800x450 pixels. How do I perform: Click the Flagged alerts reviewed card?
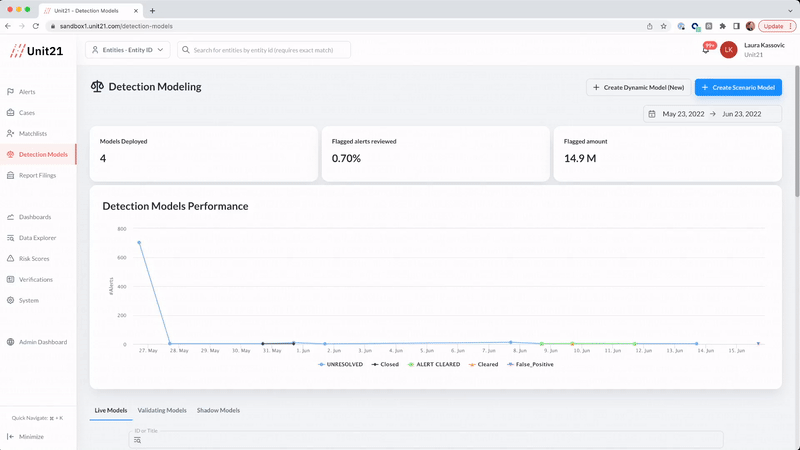tap(436, 154)
